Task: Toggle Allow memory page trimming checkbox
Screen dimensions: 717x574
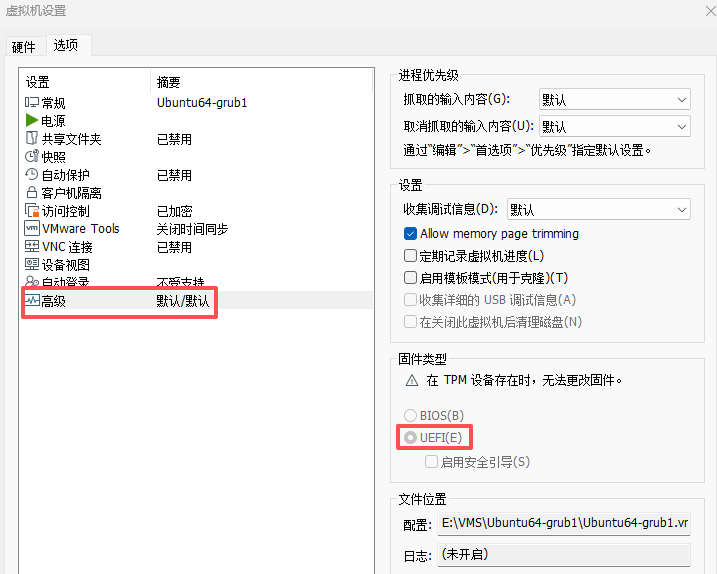Action: 410,234
